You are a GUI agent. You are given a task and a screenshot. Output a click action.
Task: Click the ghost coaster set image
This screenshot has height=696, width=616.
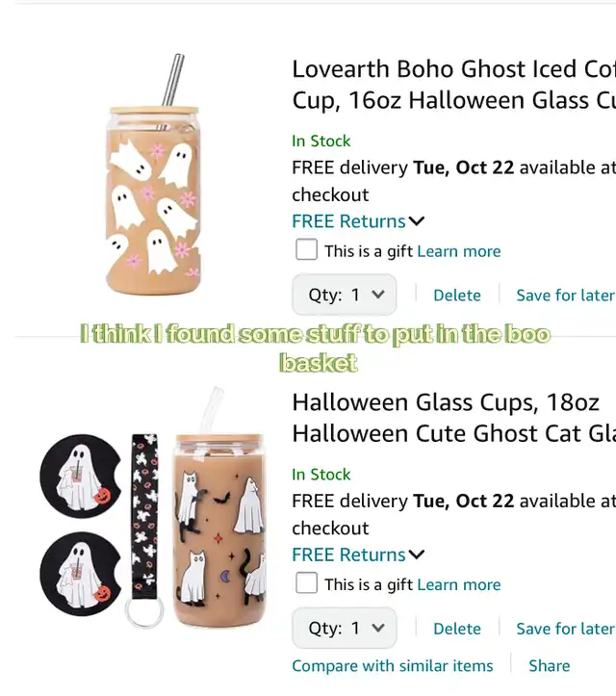coord(81,525)
